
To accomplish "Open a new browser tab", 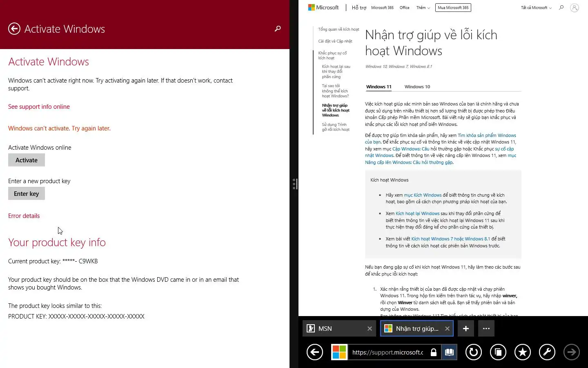I will pos(465,328).
